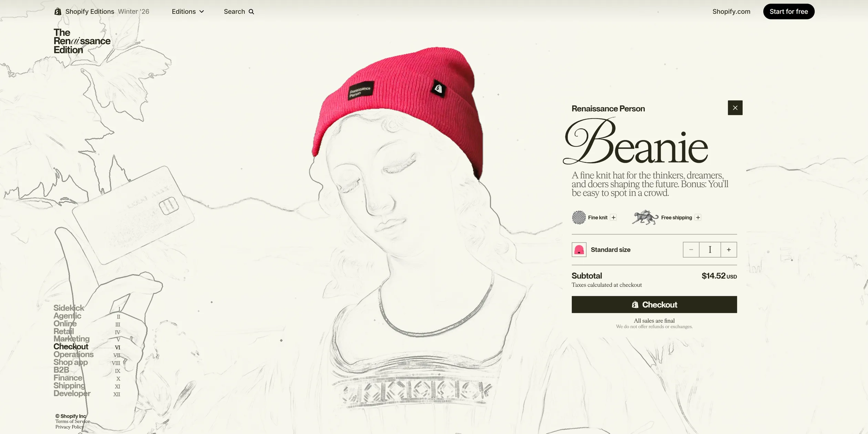This screenshot has width=868, height=434.
Task: Close the Beanie product panel
Action: (x=735, y=108)
